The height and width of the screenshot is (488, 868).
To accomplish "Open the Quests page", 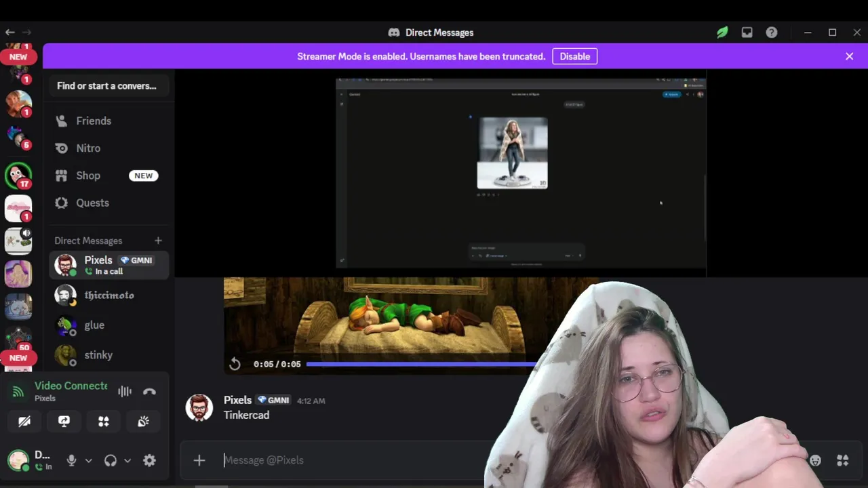I will pyautogui.click(x=108, y=203).
